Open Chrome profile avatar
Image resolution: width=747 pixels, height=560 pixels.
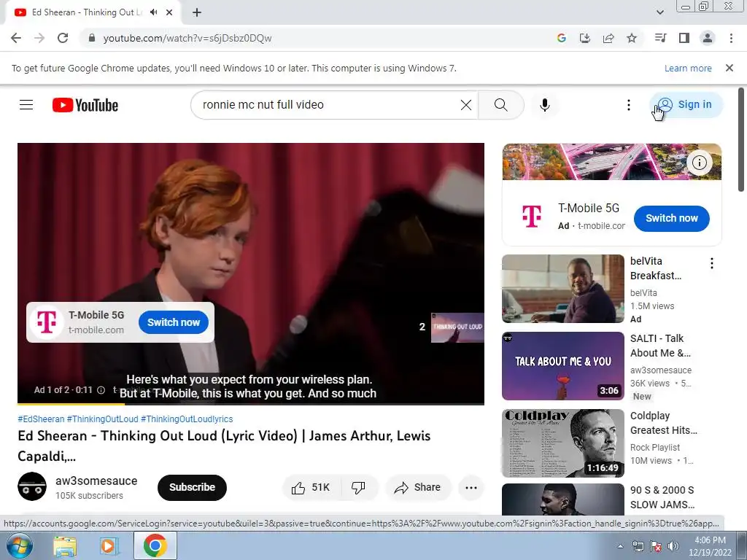708,38
